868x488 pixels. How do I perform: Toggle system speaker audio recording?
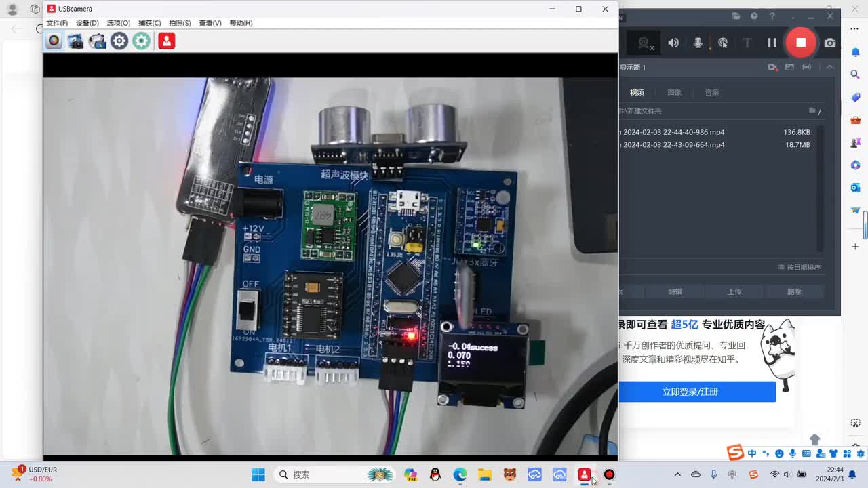pyautogui.click(x=673, y=43)
